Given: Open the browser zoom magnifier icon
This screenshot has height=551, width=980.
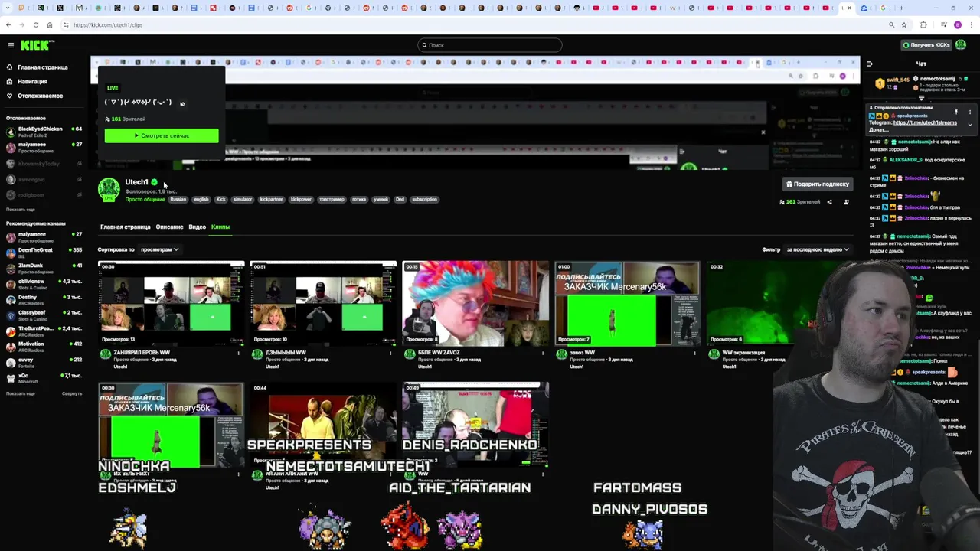Looking at the screenshot, I should pyautogui.click(x=891, y=25).
